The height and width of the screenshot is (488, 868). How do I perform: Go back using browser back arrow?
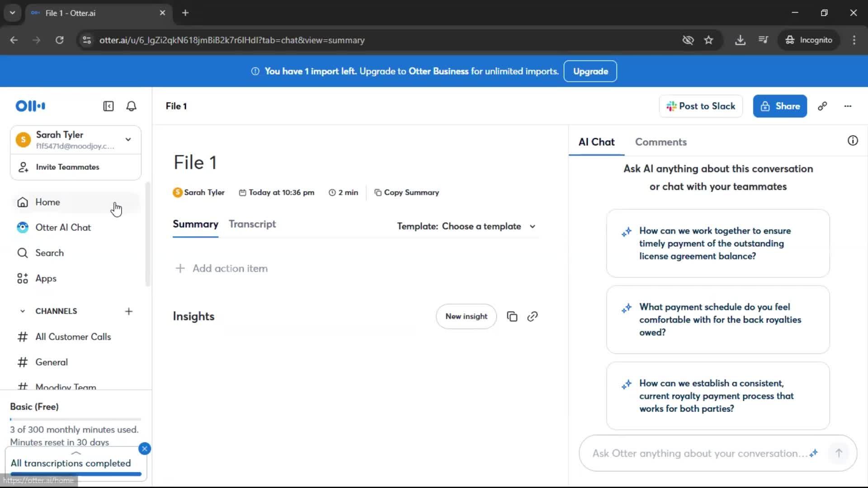pos(14,40)
